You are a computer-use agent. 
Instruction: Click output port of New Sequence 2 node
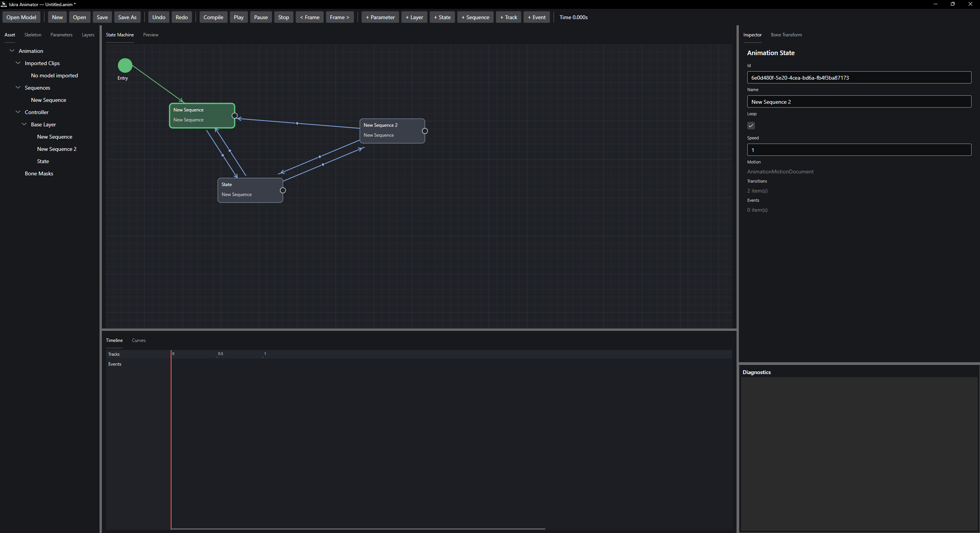425,131
